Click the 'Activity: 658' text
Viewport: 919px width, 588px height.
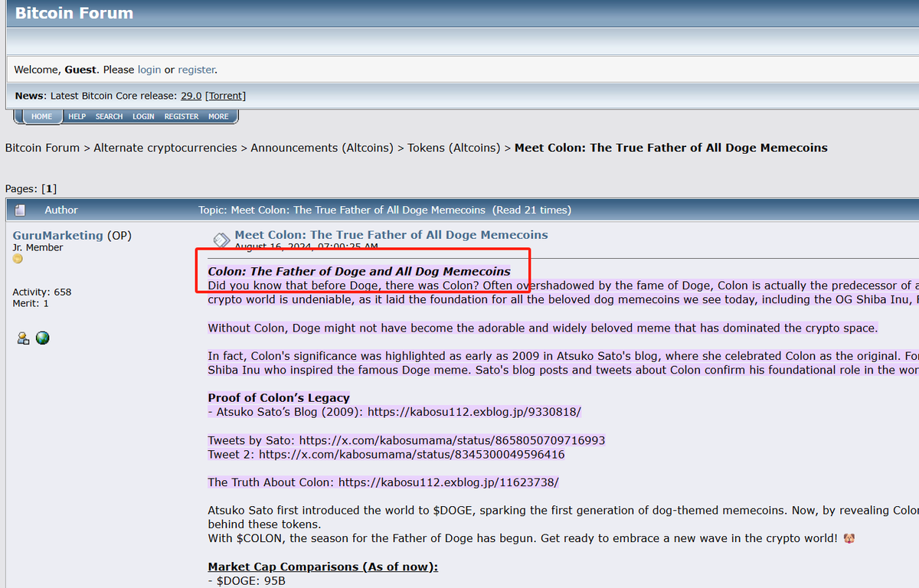(41, 292)
